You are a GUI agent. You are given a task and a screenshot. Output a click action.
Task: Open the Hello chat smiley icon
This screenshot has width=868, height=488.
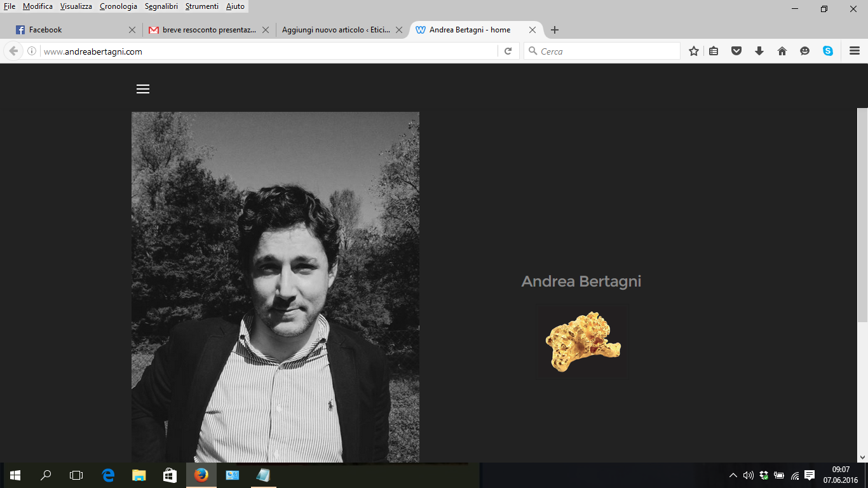coord(805,51)
